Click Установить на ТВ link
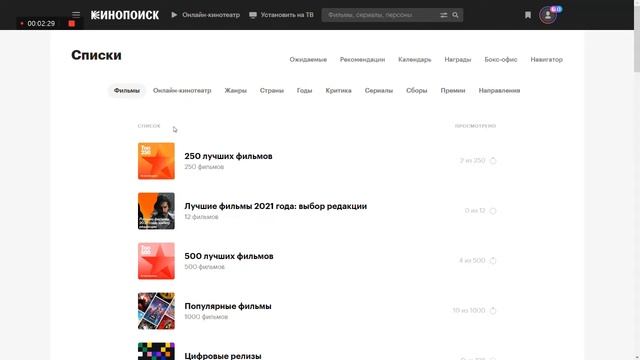 [x=281, y=15]
